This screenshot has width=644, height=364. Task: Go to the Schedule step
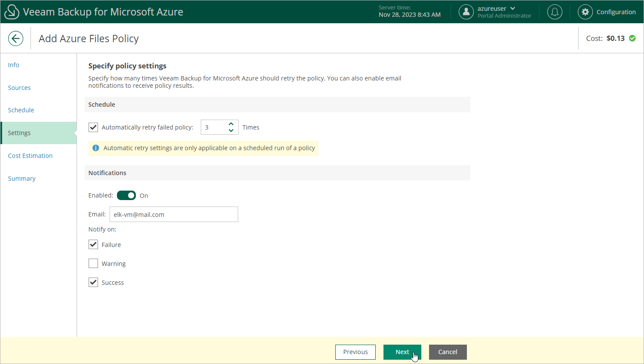coord(21,110)
